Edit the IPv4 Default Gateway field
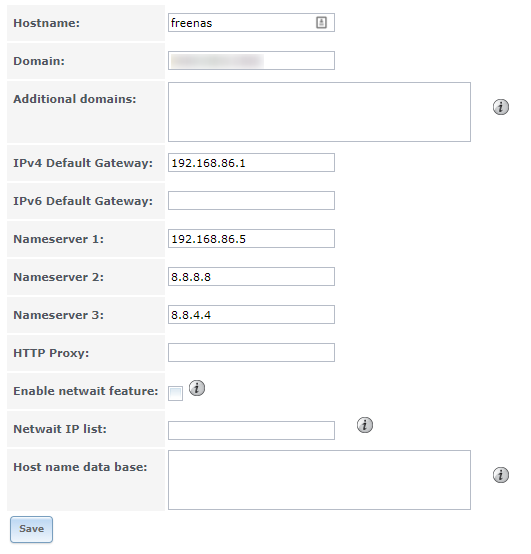 (x=251, y=163)
